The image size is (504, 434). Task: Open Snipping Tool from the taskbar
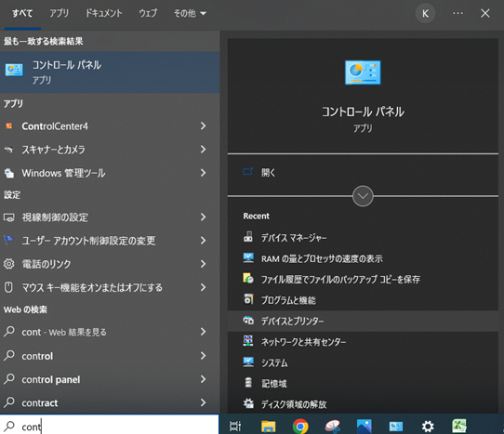point(332,427)
